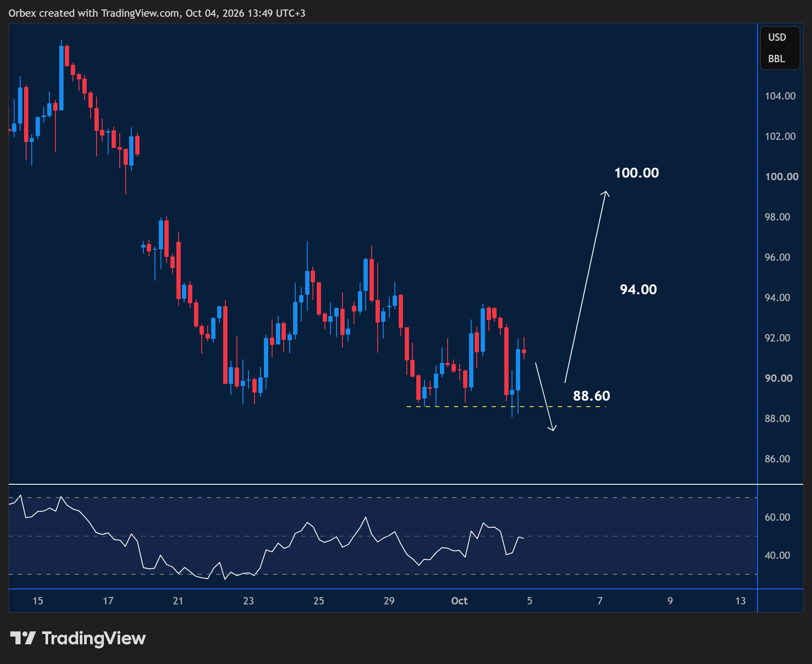812x664 pixels.
Task: Click the BBL unit label
Action: [776, 59]
